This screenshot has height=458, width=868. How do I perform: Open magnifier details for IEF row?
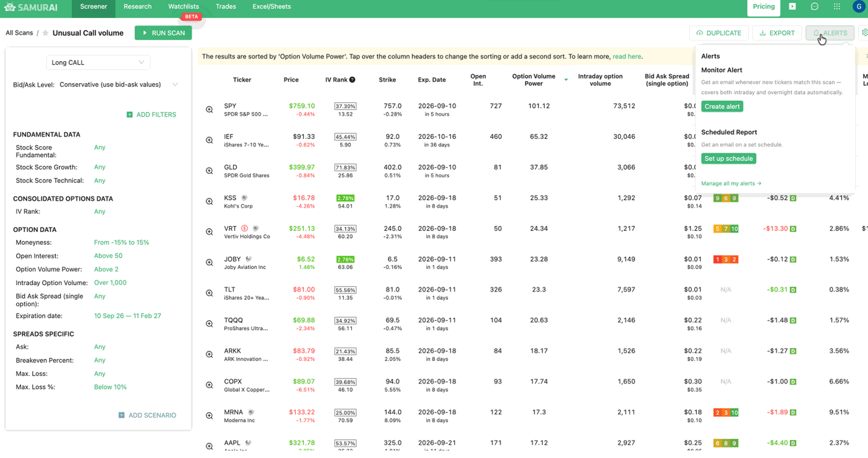(209, 140)
